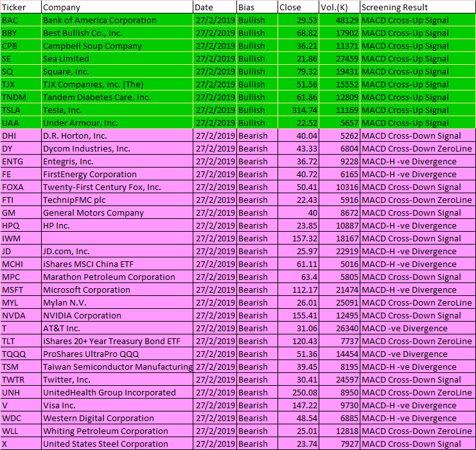Click the Screening Result column header

(x=418, y=7)
